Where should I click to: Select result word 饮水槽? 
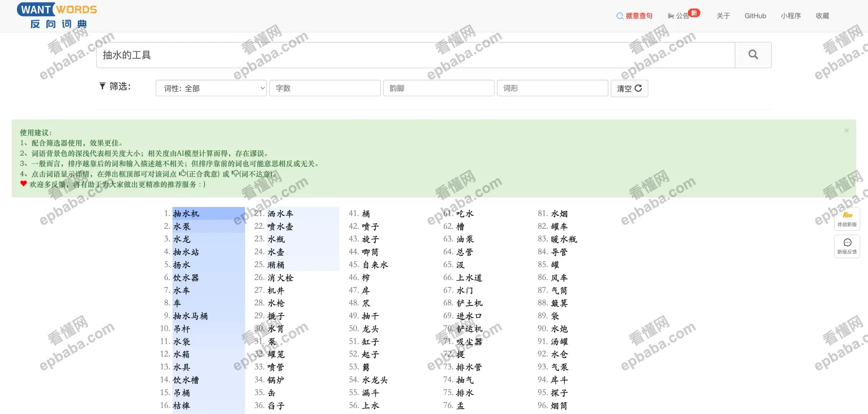pos(186,380)
